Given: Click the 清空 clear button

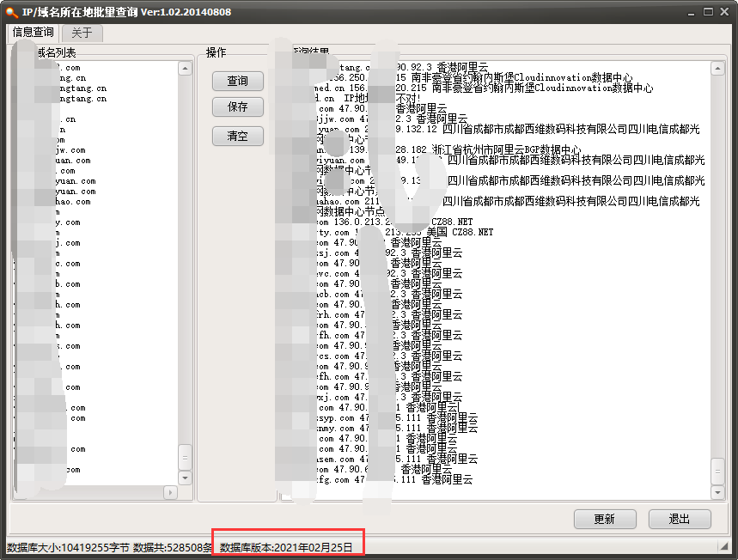Looking at the screenshot, I should point(238,136).
